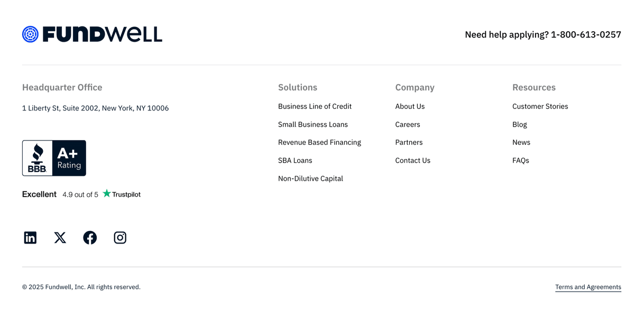This screenshot has width=644, height=317.
Task: Explore SBA Loans options
Action: (295, 160)
